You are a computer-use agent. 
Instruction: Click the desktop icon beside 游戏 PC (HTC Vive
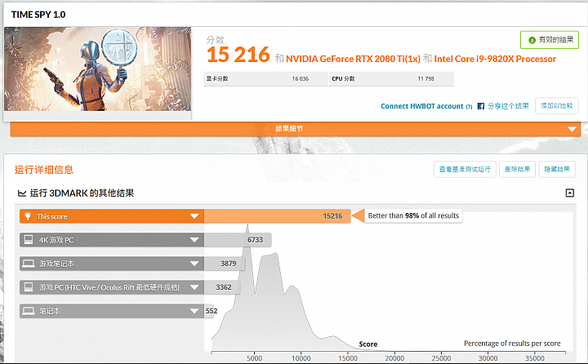[29, 287]
